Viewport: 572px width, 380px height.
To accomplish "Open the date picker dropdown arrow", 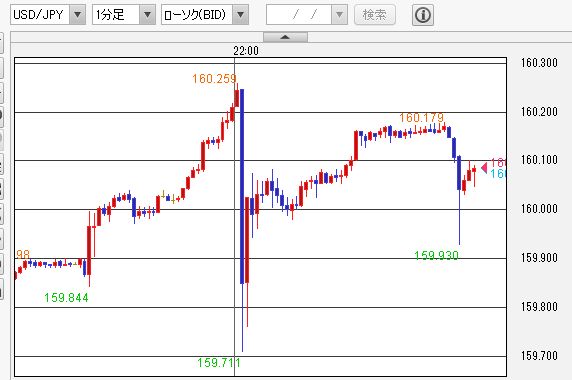I will click(x=339, y=15).
